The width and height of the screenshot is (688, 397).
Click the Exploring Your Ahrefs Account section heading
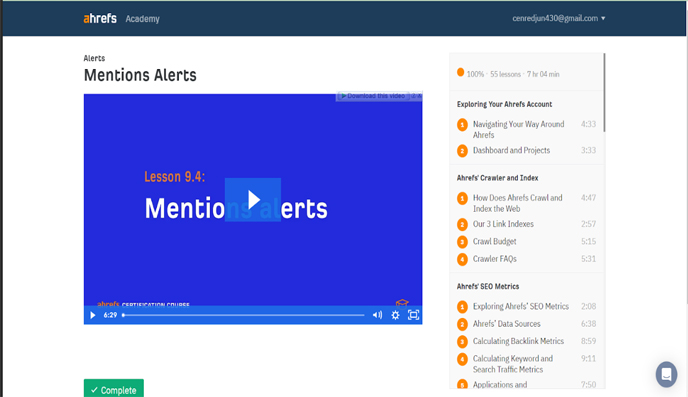click(504, 104)
